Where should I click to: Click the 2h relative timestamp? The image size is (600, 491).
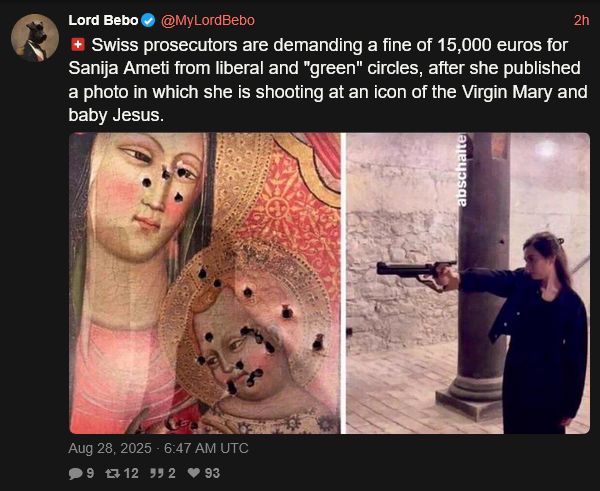[x=581, y=20]
